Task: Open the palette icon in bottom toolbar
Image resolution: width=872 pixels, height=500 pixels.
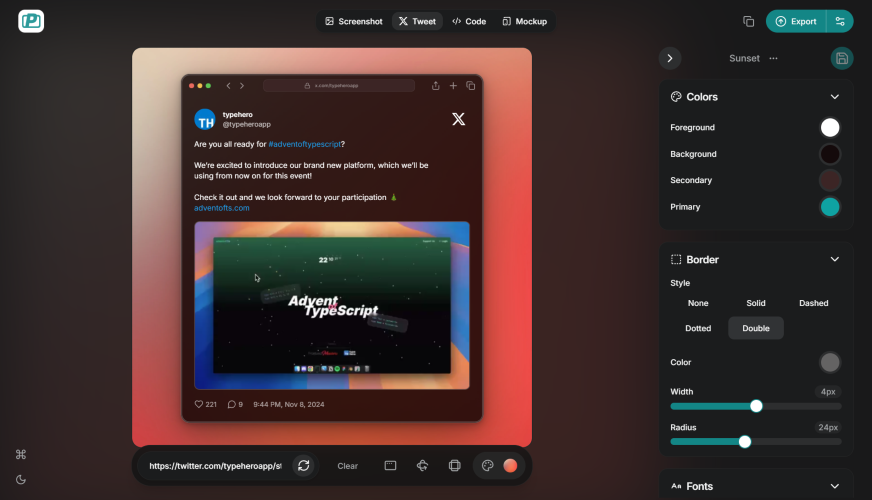Action: tap(487, 466)
